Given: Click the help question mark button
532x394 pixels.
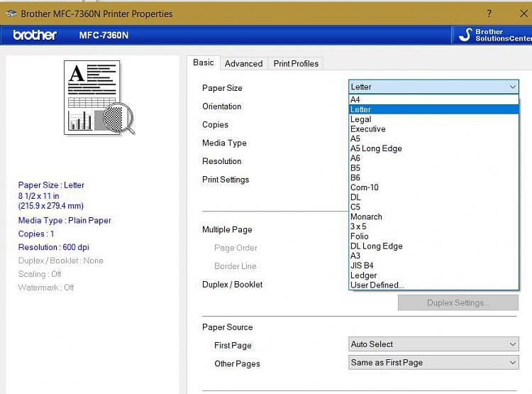Looking at the screenshot, I should click(x=489, y=13).
